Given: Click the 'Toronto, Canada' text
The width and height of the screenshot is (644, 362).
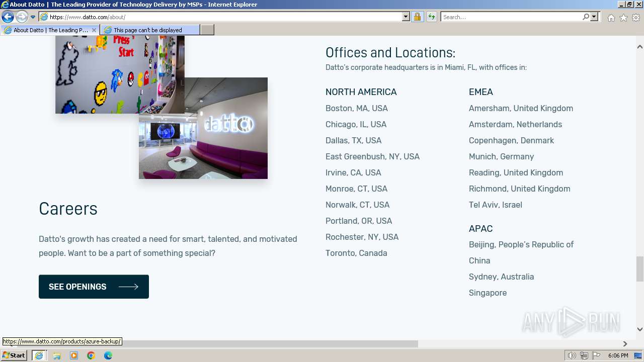Looking at the screenshot, I should click(356, 253).
